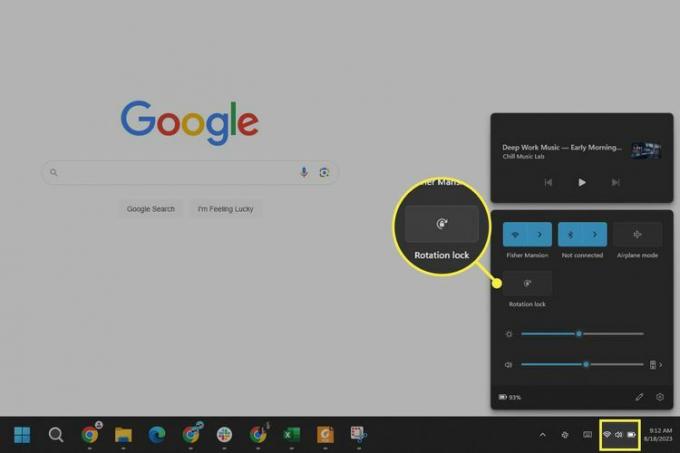The image size is (680, 453).
Task: Start Google voice search with microphone
Action: click(304, 172)
